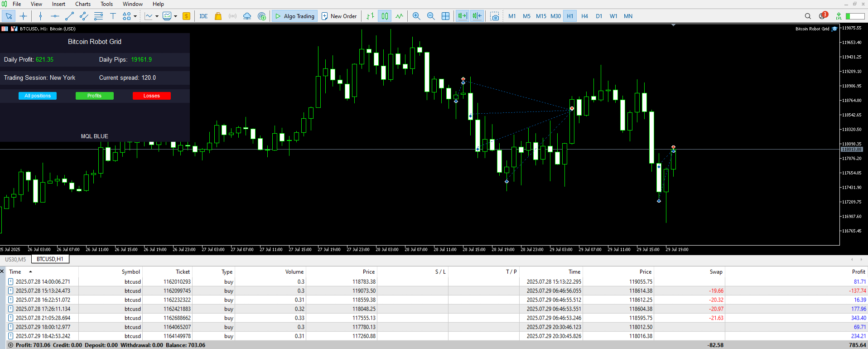Click the signal-with-plus icon beside the cloud
The width and height of the screenshot is (868, 349).
[262, 16]
